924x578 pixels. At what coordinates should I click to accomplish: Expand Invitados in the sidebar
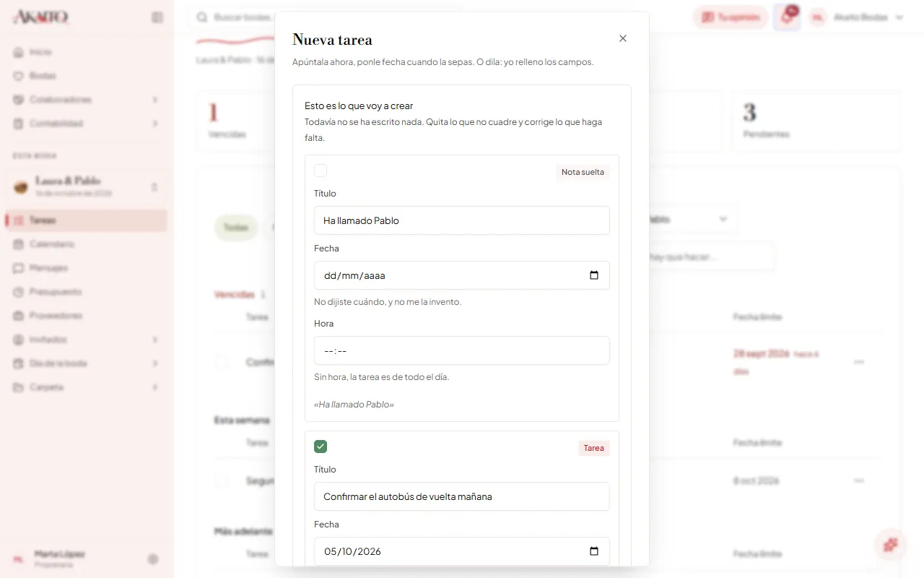[87, 340]
